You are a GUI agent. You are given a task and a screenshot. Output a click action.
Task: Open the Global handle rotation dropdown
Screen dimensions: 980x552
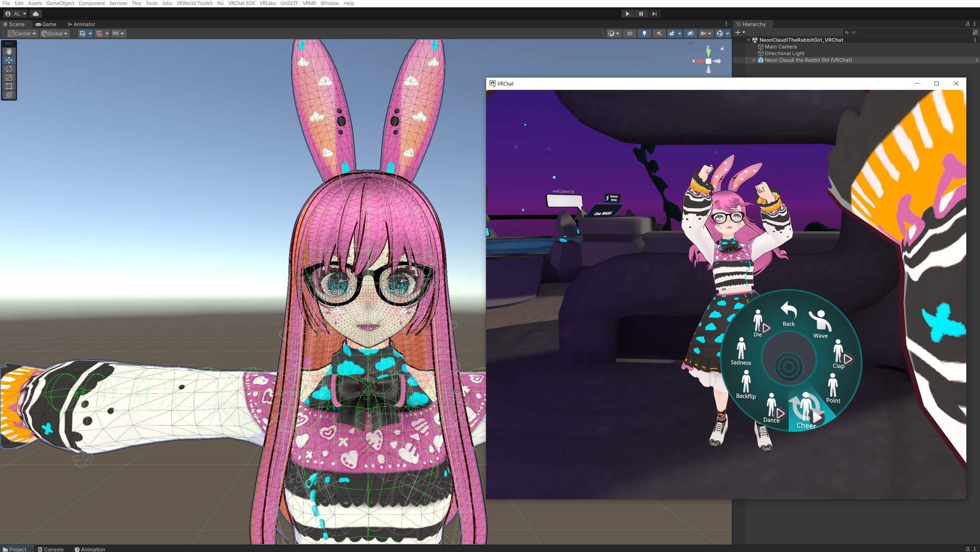55,33
